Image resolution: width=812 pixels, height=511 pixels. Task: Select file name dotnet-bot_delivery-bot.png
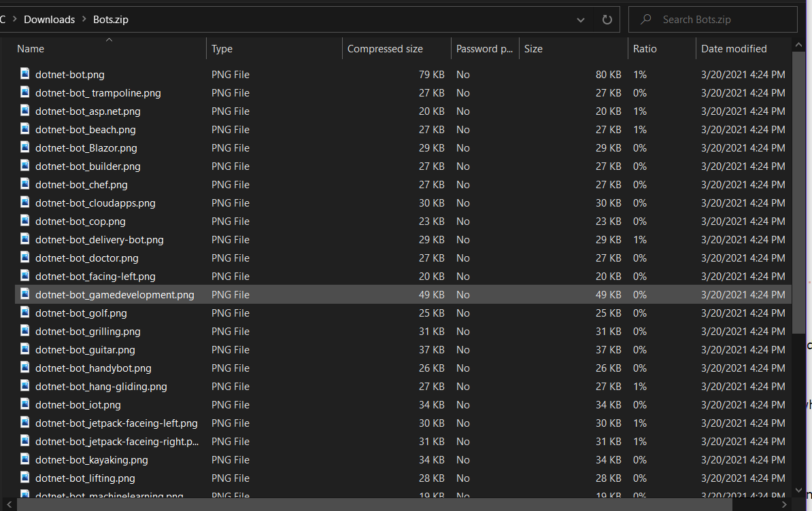click(x=99, y=240)
